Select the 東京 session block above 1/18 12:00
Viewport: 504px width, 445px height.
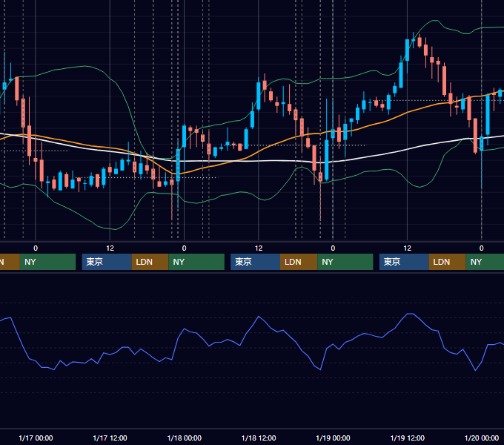(255, 262)
